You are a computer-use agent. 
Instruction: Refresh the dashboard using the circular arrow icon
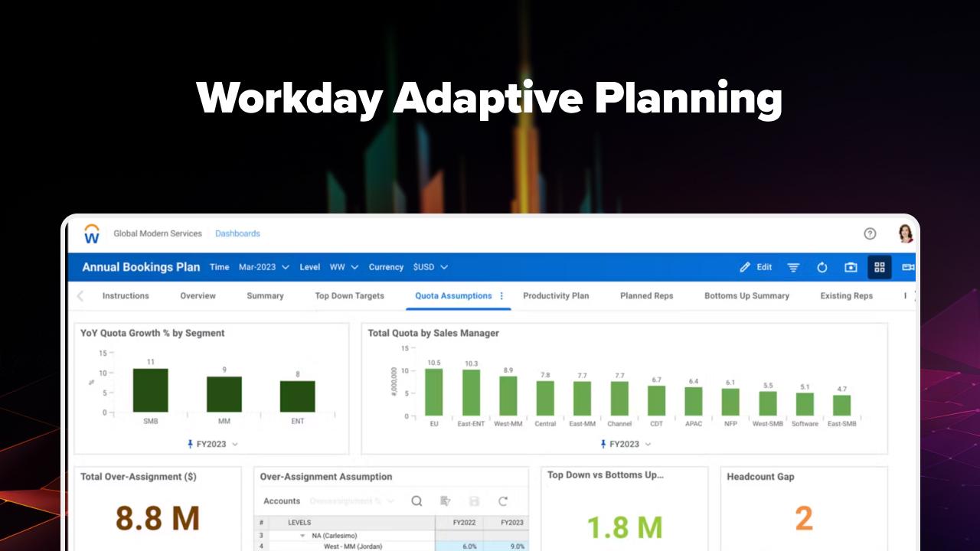pos(822,267)
